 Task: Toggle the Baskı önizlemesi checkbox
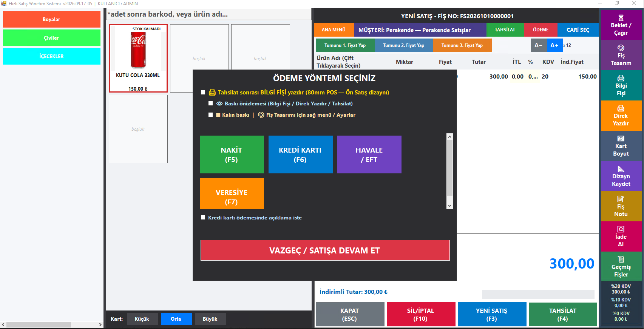point(211,103)
